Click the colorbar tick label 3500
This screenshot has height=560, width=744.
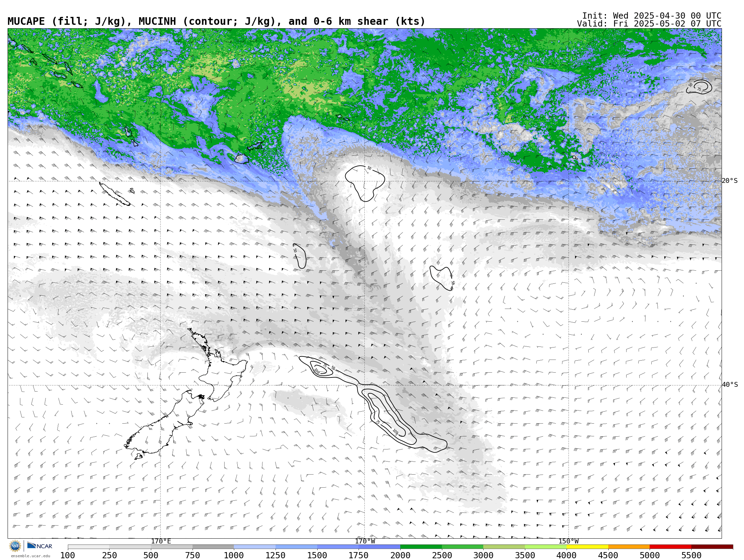point(525,555)
